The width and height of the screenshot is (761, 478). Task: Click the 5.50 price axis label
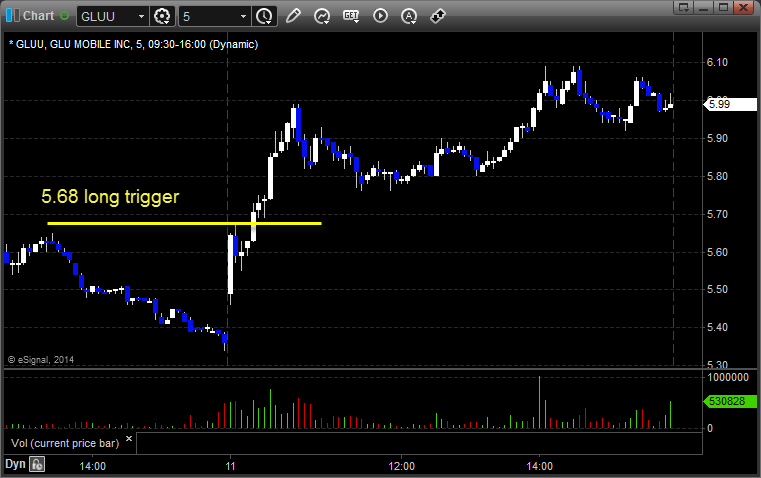pyautogui.click(x=717, y=289)
